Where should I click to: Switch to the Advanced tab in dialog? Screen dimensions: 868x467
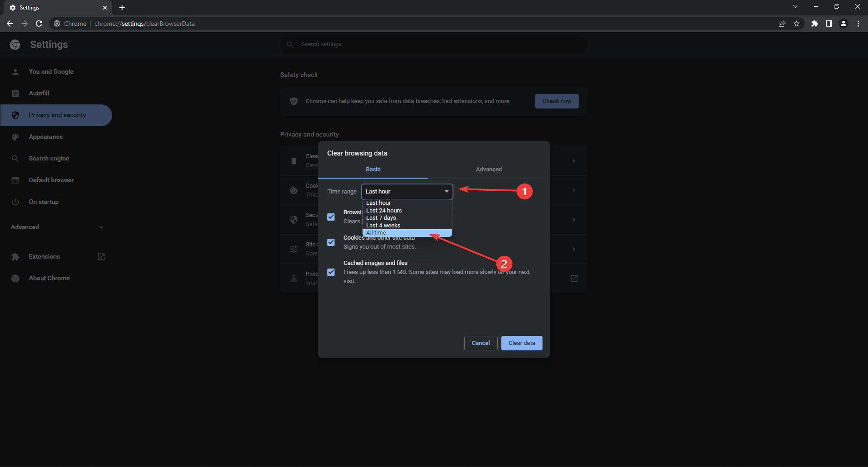point(489,170)
